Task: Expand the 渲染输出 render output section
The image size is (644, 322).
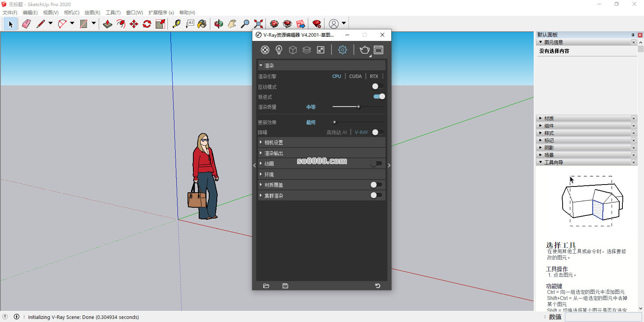Action: tap(274, 153)
